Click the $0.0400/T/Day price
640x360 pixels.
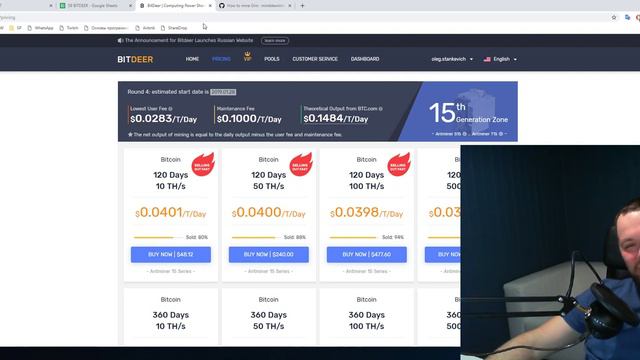coord(269,213)
